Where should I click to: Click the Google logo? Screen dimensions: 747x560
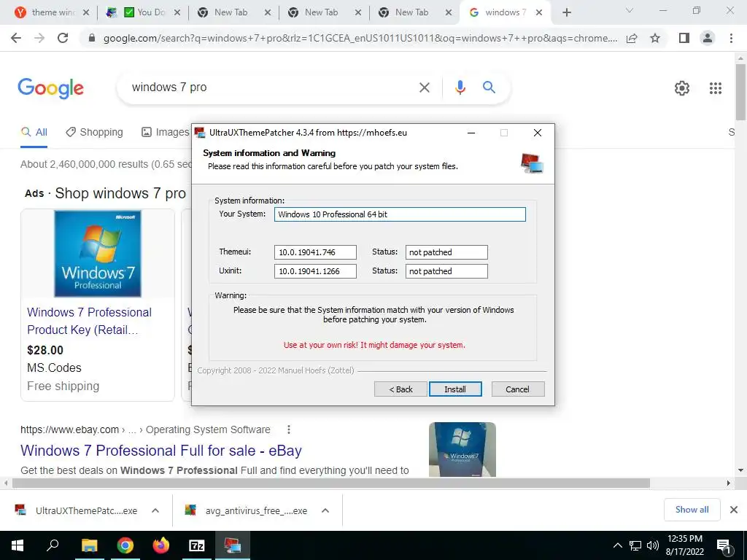50,88
